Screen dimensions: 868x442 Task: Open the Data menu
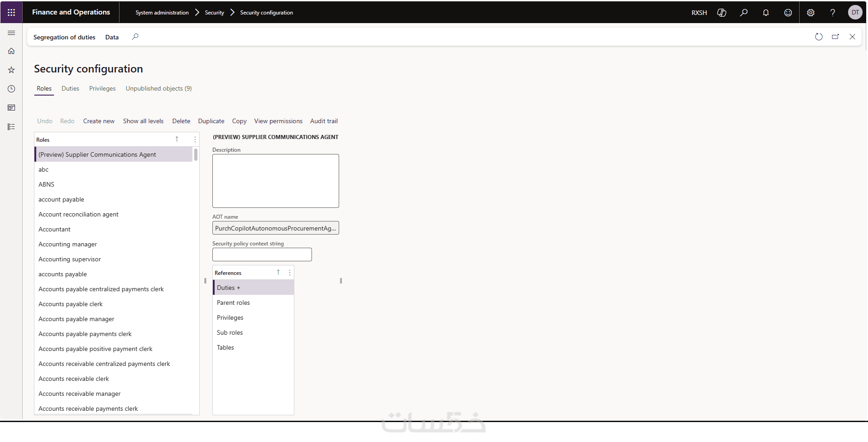coord(112,37)
